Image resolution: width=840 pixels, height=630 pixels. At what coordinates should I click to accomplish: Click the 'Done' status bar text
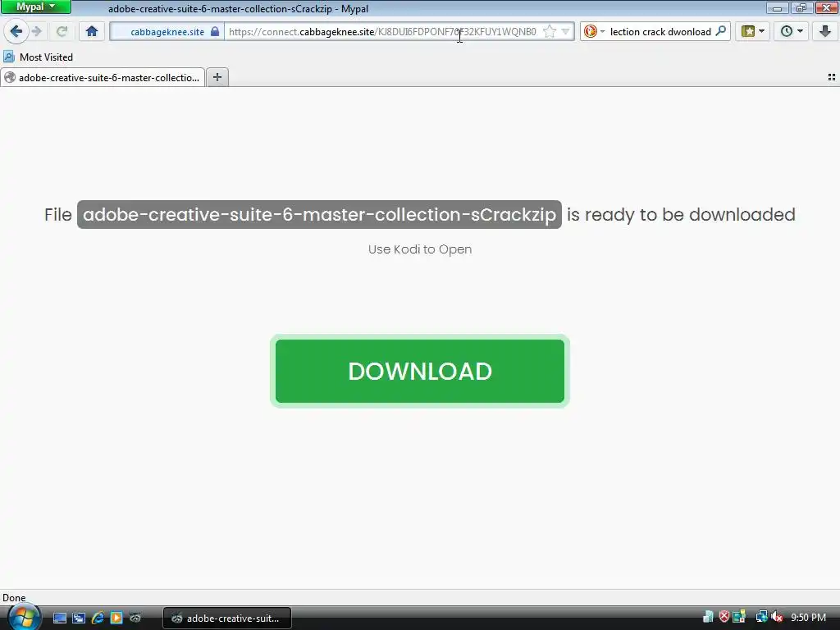pos(14,598)
